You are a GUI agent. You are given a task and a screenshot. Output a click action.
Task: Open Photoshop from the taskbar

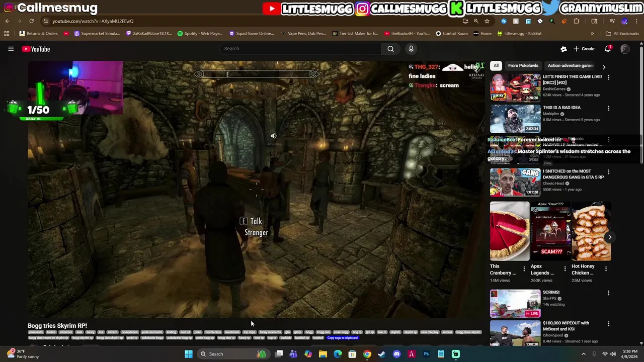click(426, 354)
